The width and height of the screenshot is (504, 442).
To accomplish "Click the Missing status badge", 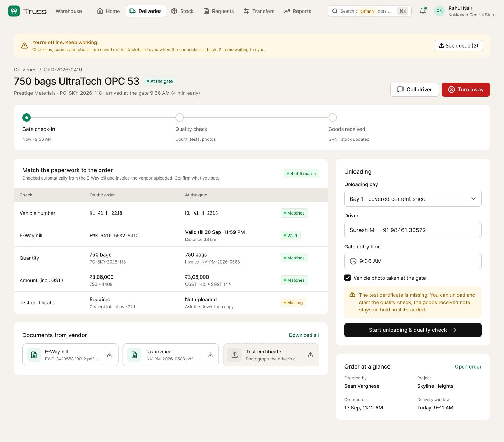I will tap(293, 303).
